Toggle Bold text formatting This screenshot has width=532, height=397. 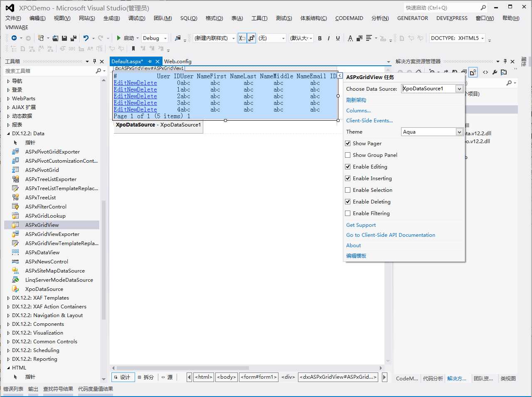[x=320, y=38]
